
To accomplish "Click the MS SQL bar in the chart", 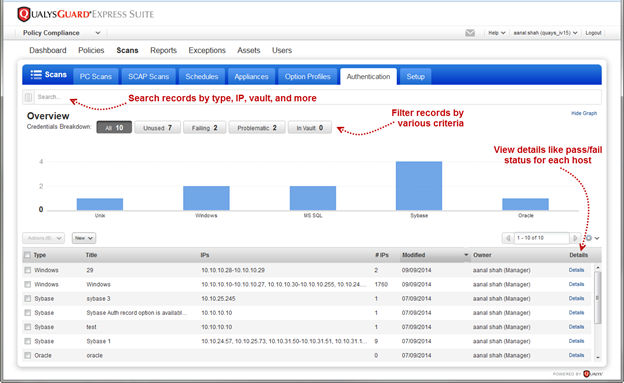I will click(313, 198).
